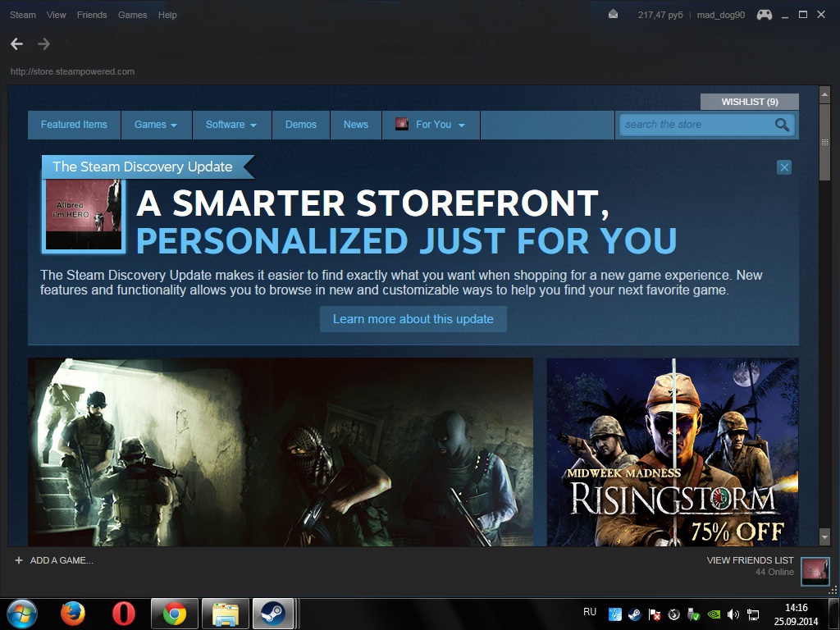
Task: Open the Rising Storm Midweek Madness banner
Action: pos(673,451)
